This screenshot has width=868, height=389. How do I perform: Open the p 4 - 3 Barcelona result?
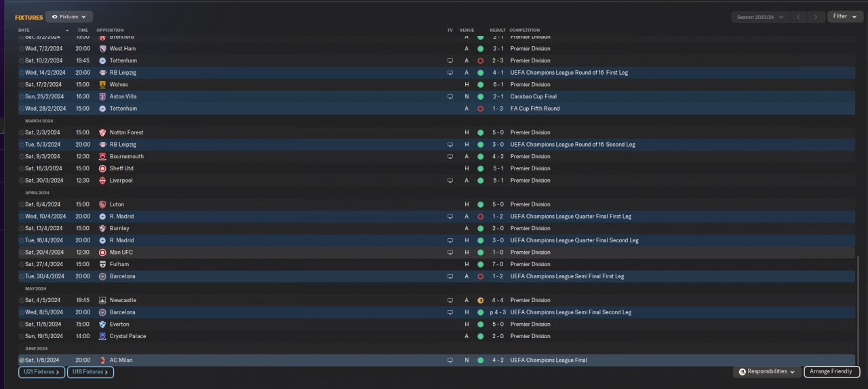pyautogui.click(x=496, y=312)
